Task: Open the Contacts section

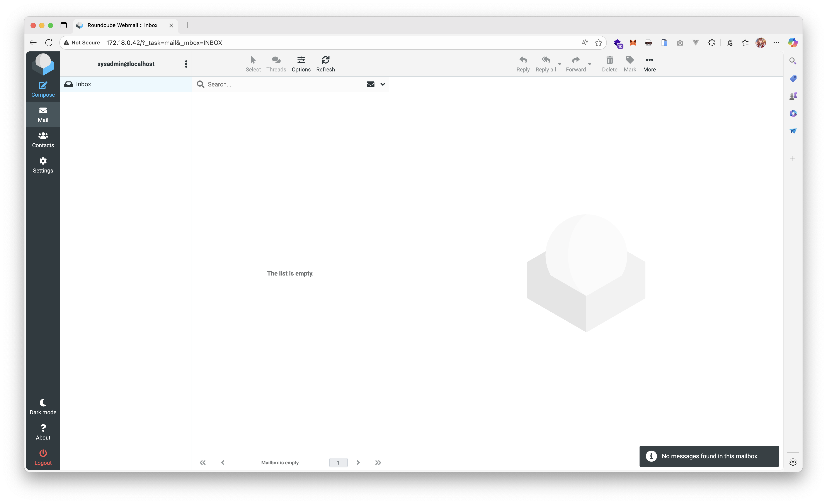Action: pos(43,139)
